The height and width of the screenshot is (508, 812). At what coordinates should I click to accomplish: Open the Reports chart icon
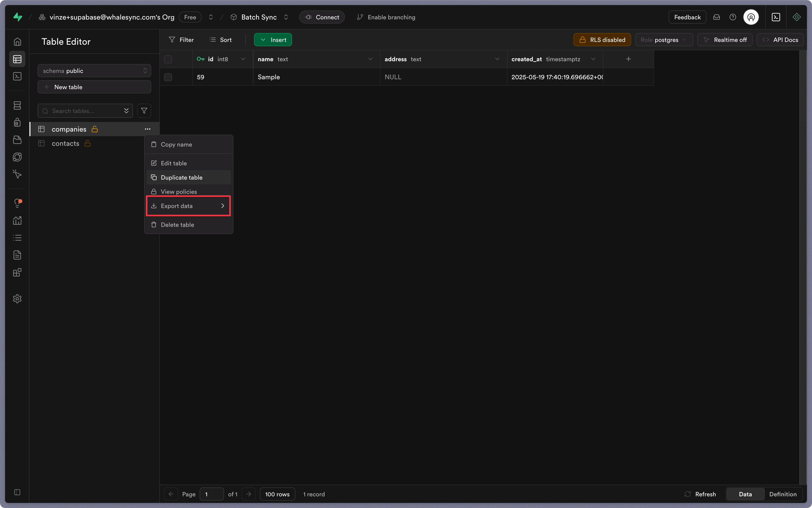[18, 220]
